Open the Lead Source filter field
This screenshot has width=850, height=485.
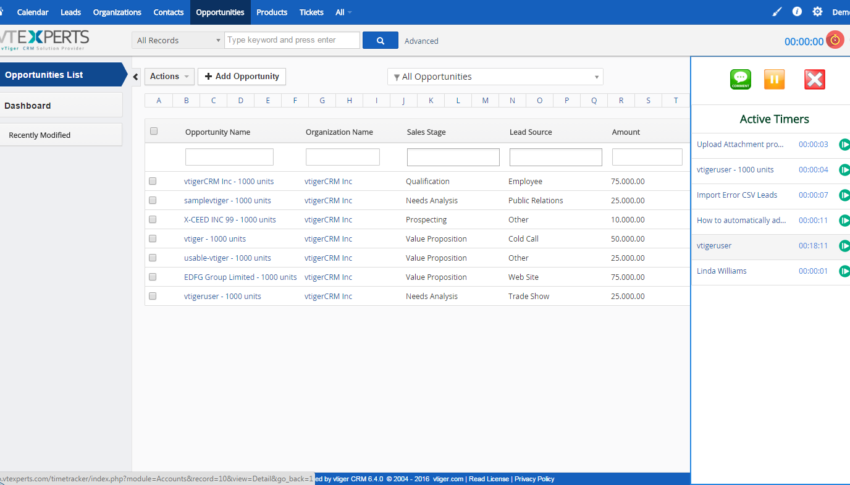(556, 157)
